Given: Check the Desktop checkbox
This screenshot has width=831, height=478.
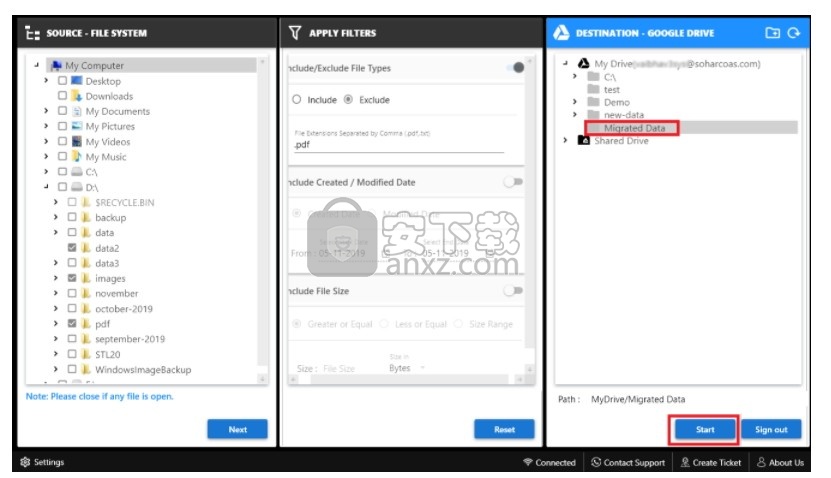Looking at the screenshot, I should tap(63, 81).
